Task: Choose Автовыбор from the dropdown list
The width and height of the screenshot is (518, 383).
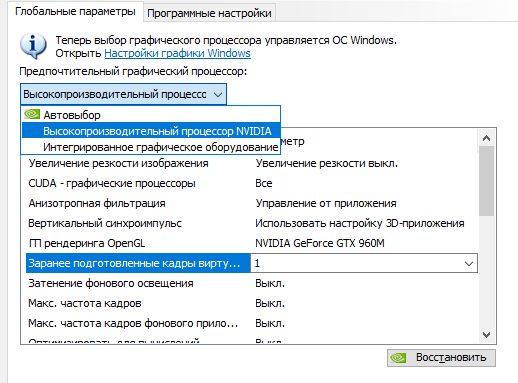Action: [x=151, y=115]
